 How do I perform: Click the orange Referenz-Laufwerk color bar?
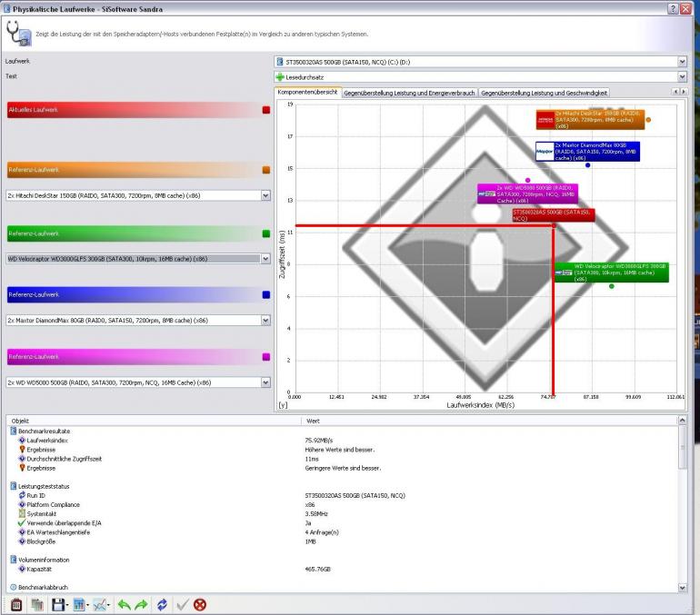[x=133, y=170]
